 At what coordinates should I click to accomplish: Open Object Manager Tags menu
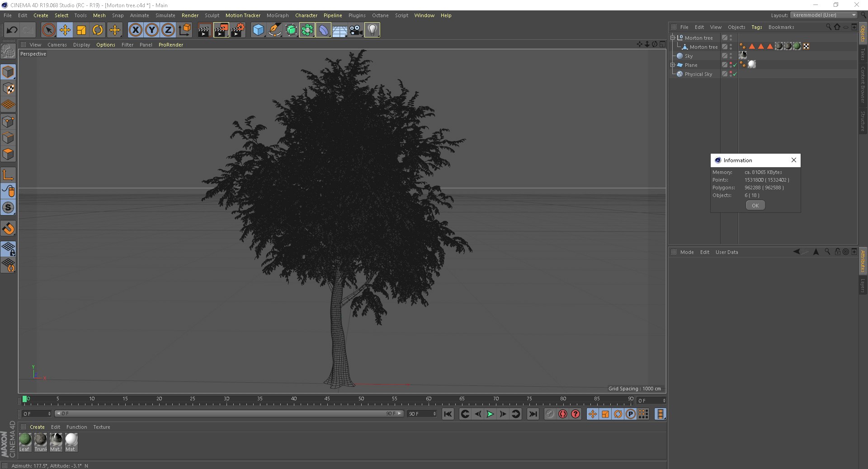point(757,27)
